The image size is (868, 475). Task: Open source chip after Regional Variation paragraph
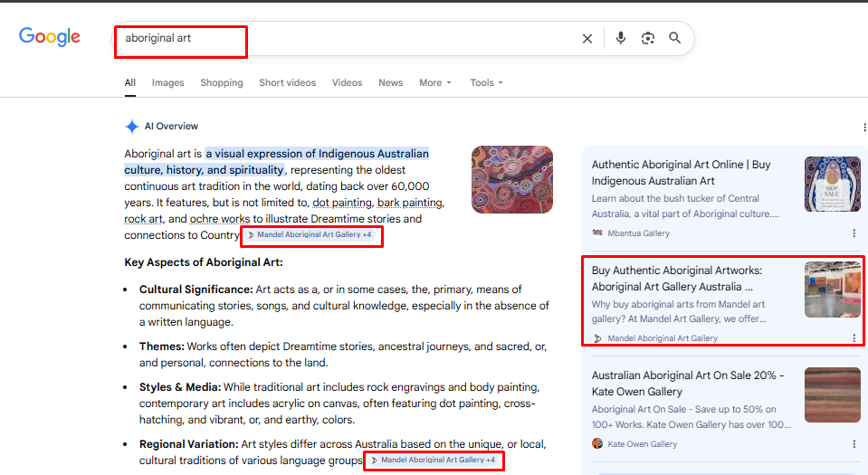434,460
